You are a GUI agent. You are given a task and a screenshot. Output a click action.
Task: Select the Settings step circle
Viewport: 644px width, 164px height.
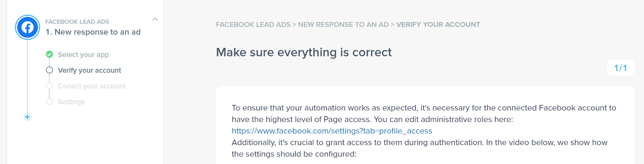click(x=50, y=102)
